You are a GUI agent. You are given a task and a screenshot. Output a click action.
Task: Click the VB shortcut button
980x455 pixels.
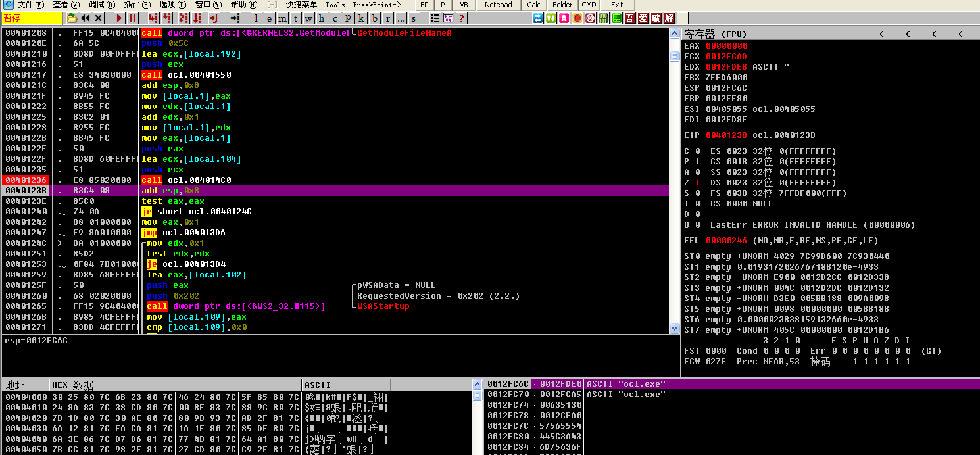[x=464, y=5]
